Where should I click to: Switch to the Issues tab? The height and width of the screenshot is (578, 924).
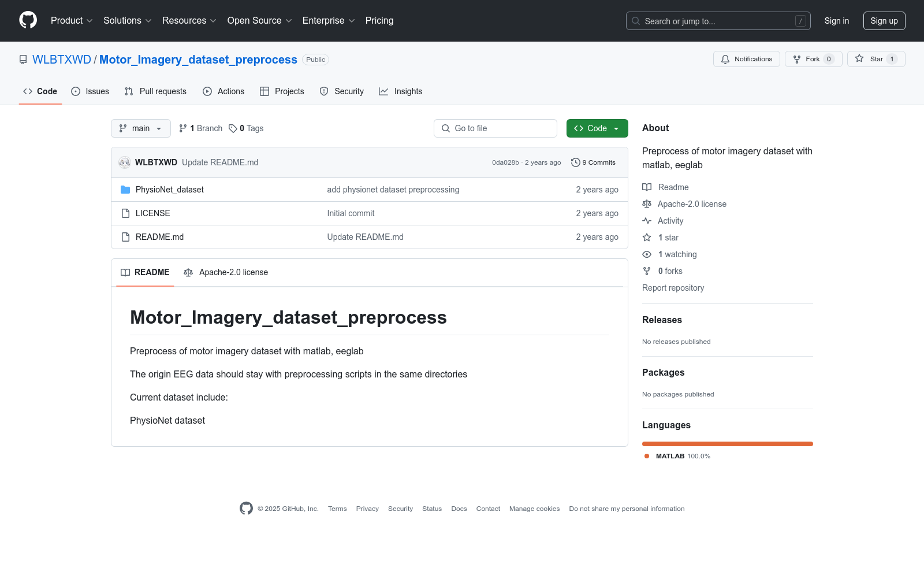[90, 91]
